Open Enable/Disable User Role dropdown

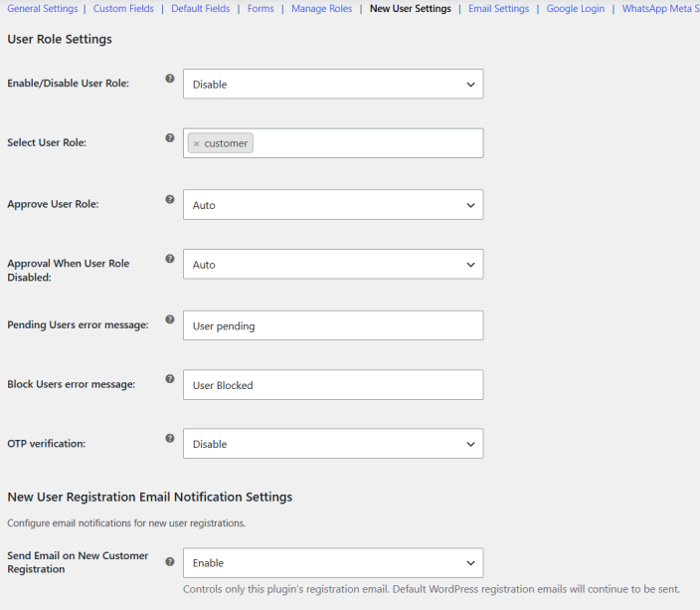[x=333, y=84]
